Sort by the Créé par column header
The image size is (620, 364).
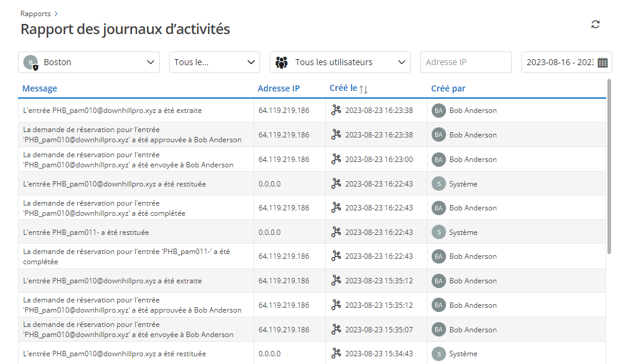[x=448, y=88]
